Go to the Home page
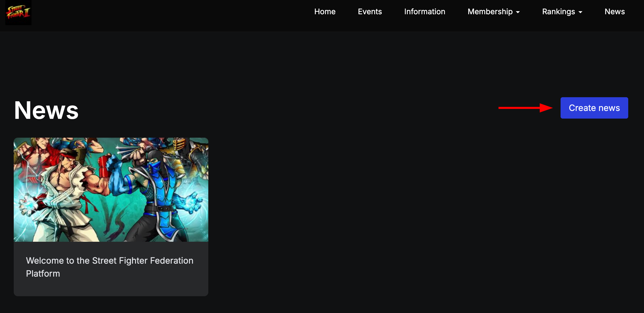 325,12
